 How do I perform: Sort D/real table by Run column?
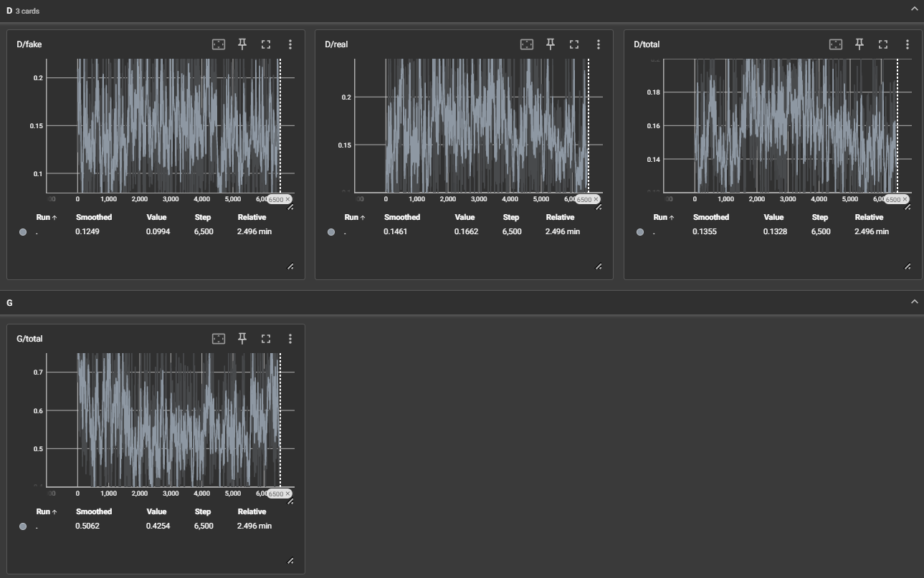pos(355,217)
